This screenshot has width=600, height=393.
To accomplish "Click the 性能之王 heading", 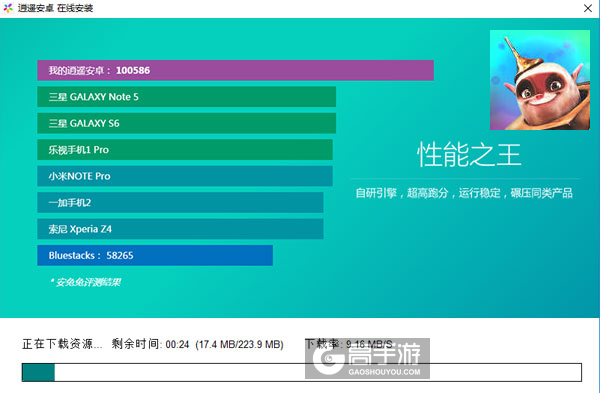I will pyautogui.click(x=469, y=155).
